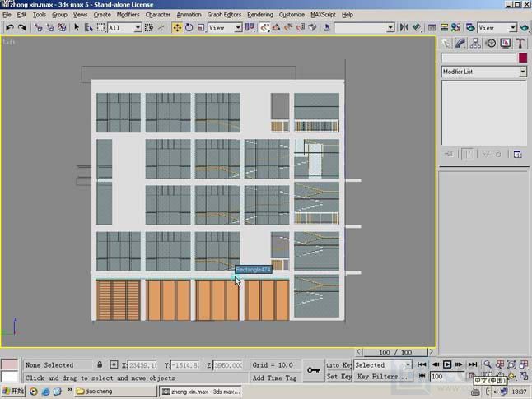532x399 pixels.
Task: Switch to the Modify command panel tab
Action: 460,44
